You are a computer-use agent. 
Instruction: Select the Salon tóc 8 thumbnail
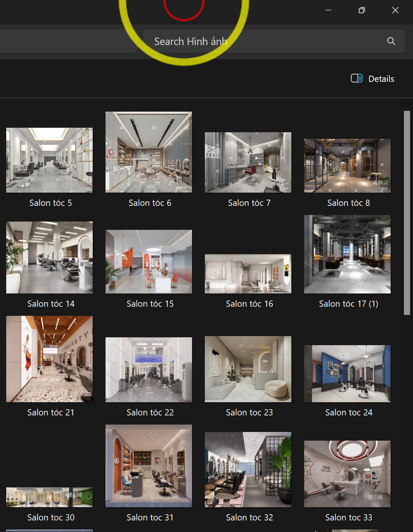[347, 166]
